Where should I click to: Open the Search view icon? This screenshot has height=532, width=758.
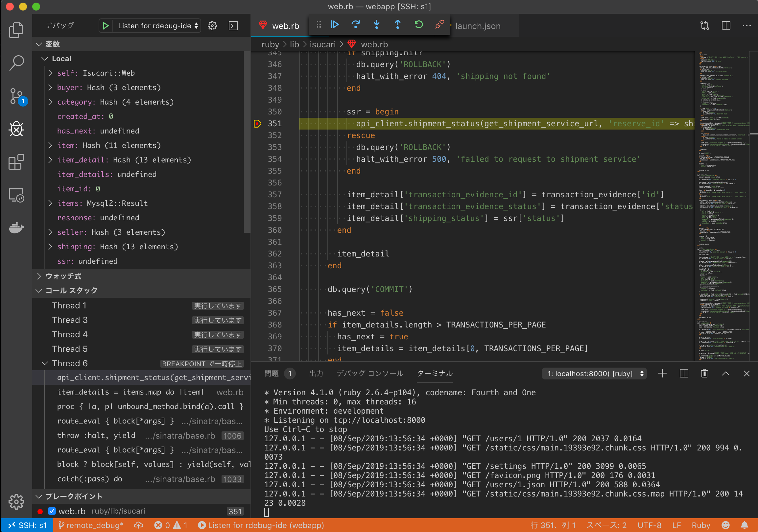(x=16, y=62)
